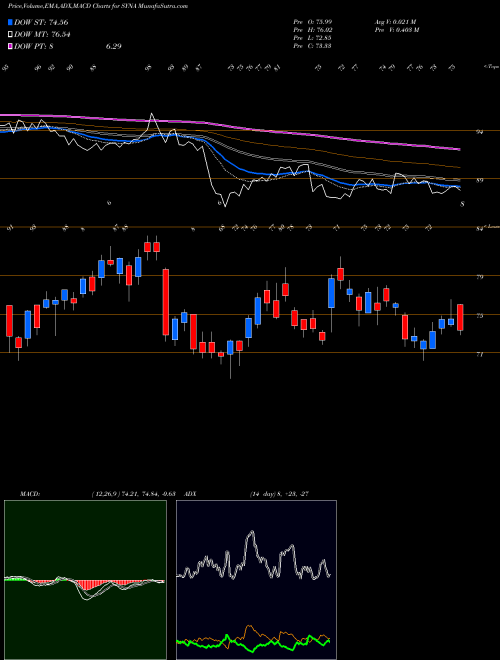Select the chart title mentioning MunafaSutra.com
This screenshot has height=660, width=500.
tap(98, 6)
